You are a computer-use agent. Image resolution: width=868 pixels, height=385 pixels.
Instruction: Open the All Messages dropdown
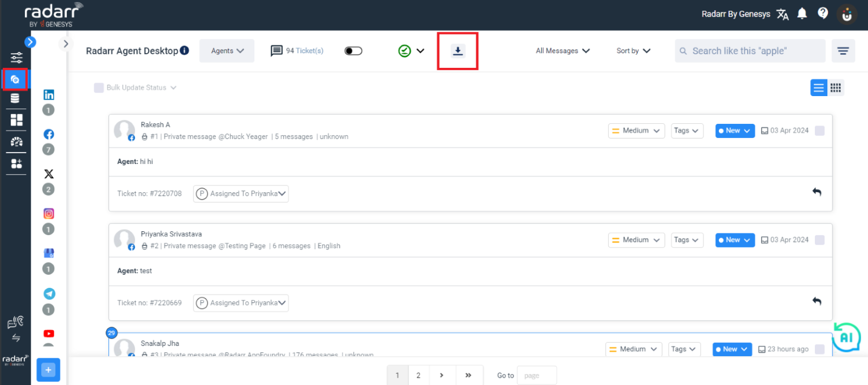[x=562, y=50]
